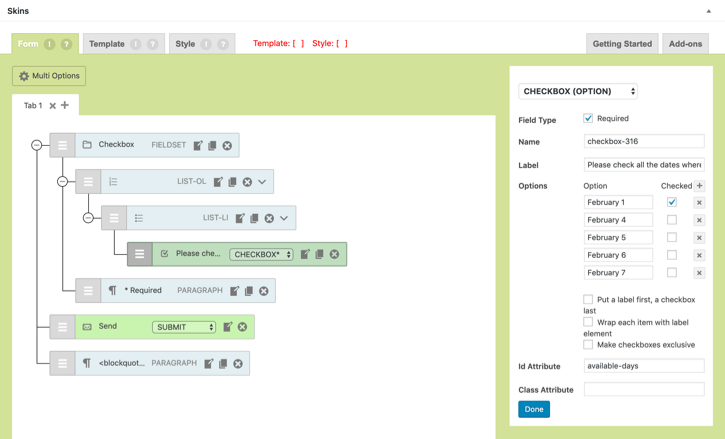Open the SUBMIT type dropdown
This screenshot has height=439, width=725.
pyautogui.click(x=184, y=327)
